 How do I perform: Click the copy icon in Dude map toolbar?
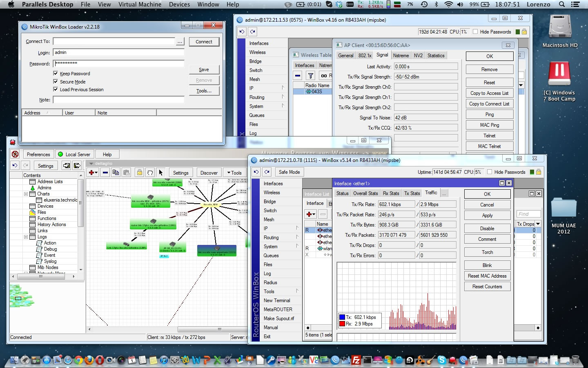click(116, 173)
